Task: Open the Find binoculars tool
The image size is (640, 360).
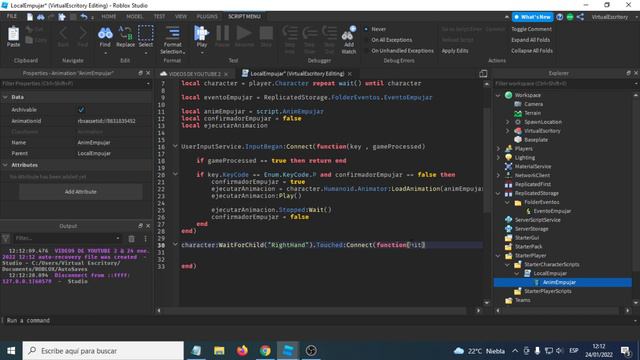Action: point(105,33)
